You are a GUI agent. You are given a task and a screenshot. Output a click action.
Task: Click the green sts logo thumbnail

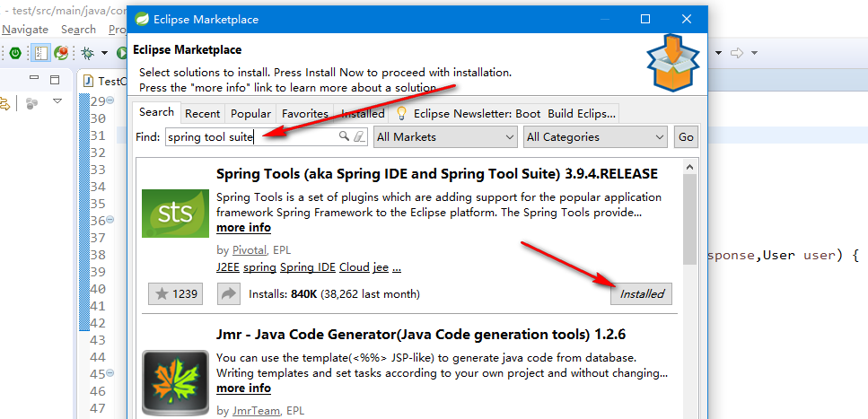pos(175,214)
